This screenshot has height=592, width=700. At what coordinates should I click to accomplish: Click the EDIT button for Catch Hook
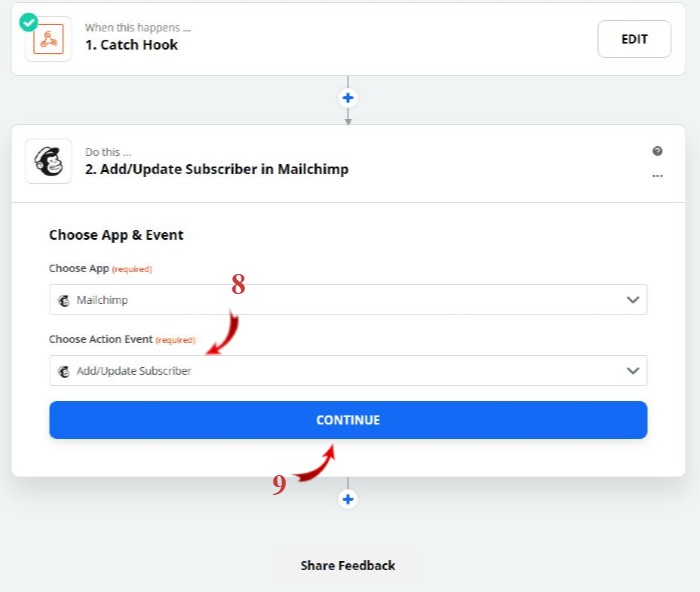tap(634, 39)
